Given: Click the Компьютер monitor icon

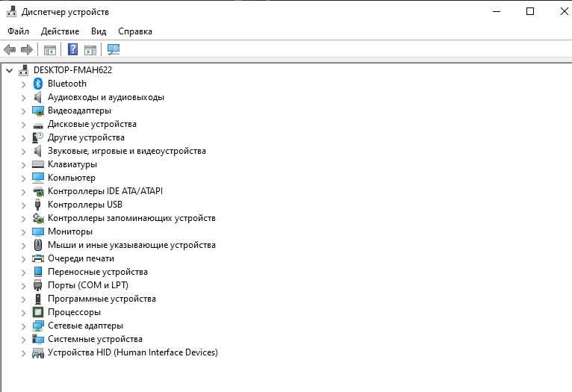Looking at the screenshot, I should [x=38, y=178].
